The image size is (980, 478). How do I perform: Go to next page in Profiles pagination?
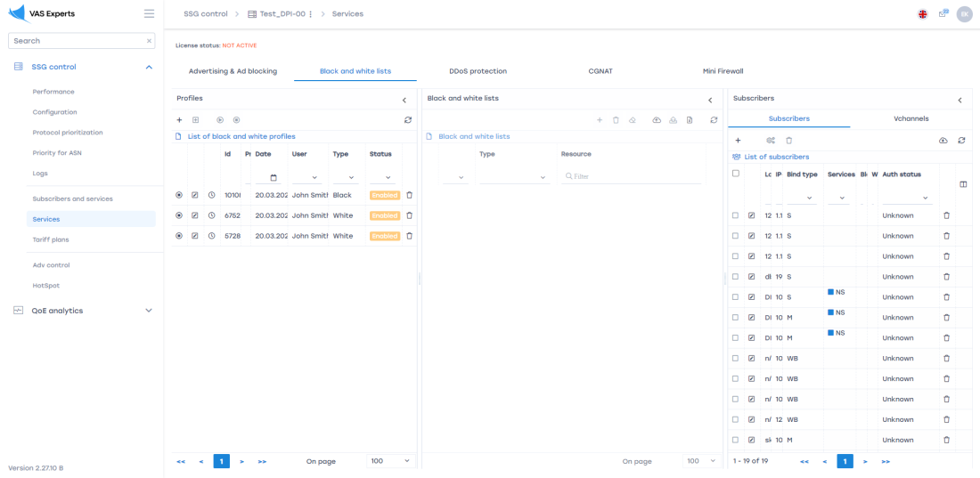coord(242,461)
